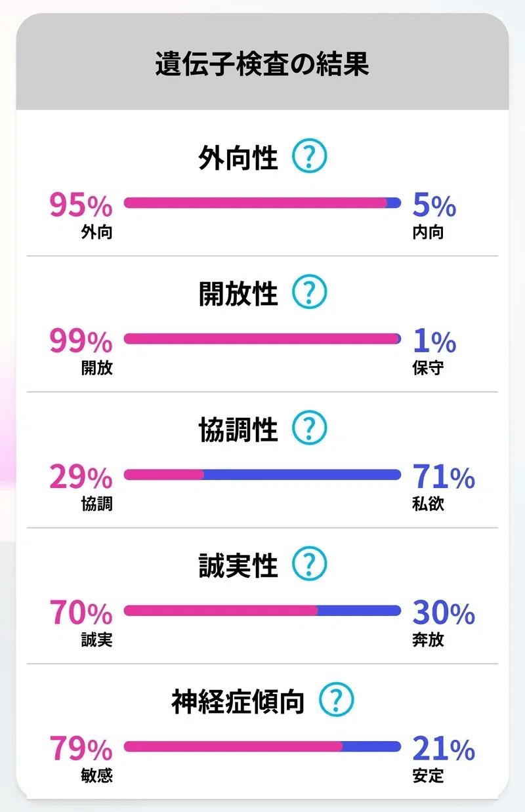This screenshot has height=812, width=525.
Task: Click the 71% 私欲 score
Action: (x=443, y=487)
